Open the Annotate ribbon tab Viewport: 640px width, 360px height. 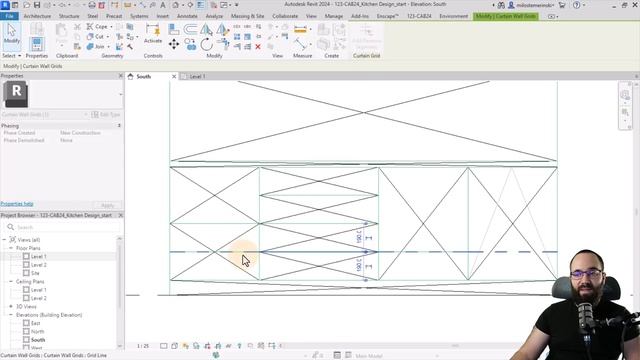tap(187, 16)
